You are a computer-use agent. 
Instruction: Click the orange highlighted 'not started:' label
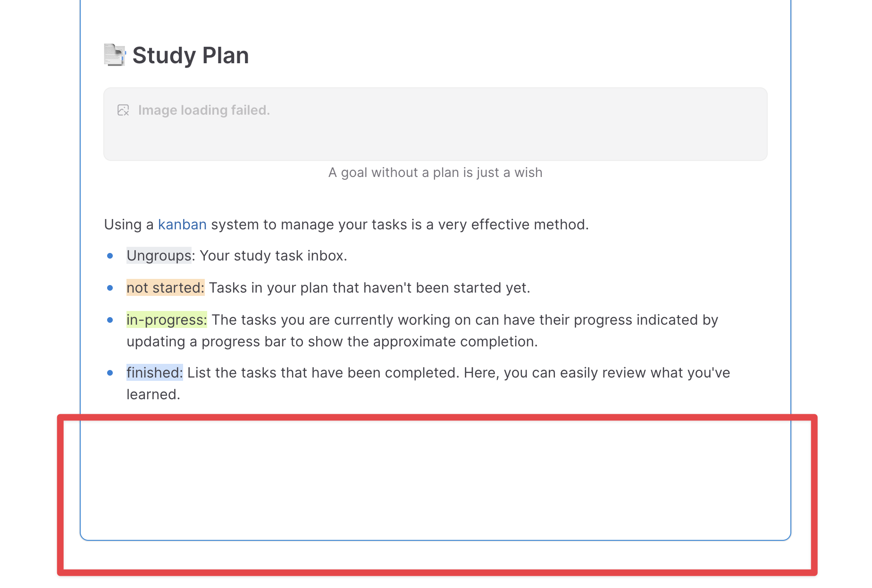165,288
